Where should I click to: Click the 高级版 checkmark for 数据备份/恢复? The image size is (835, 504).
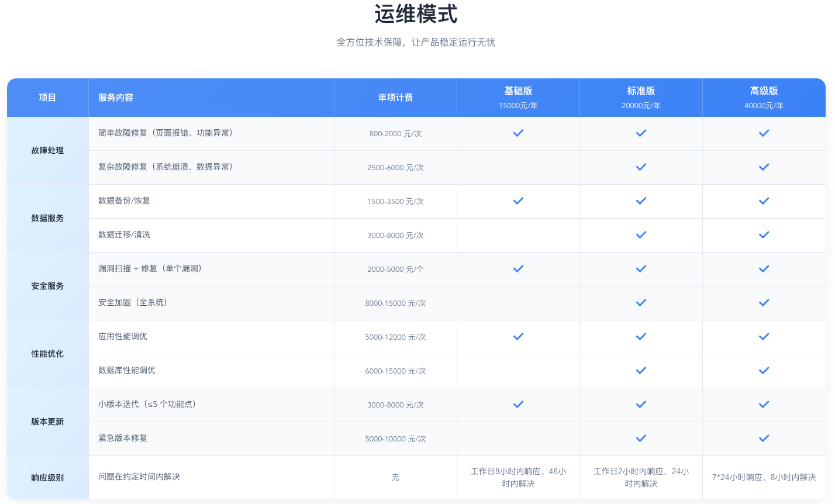764,201
